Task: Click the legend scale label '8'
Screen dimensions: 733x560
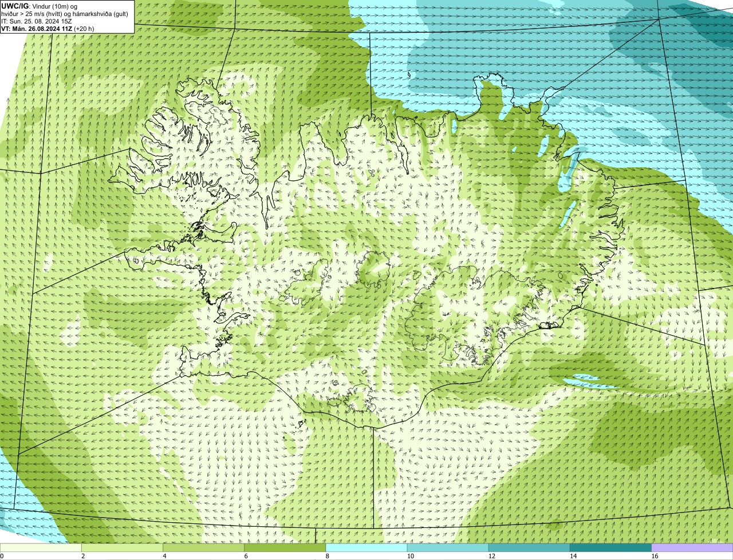Action: point(327,556)
